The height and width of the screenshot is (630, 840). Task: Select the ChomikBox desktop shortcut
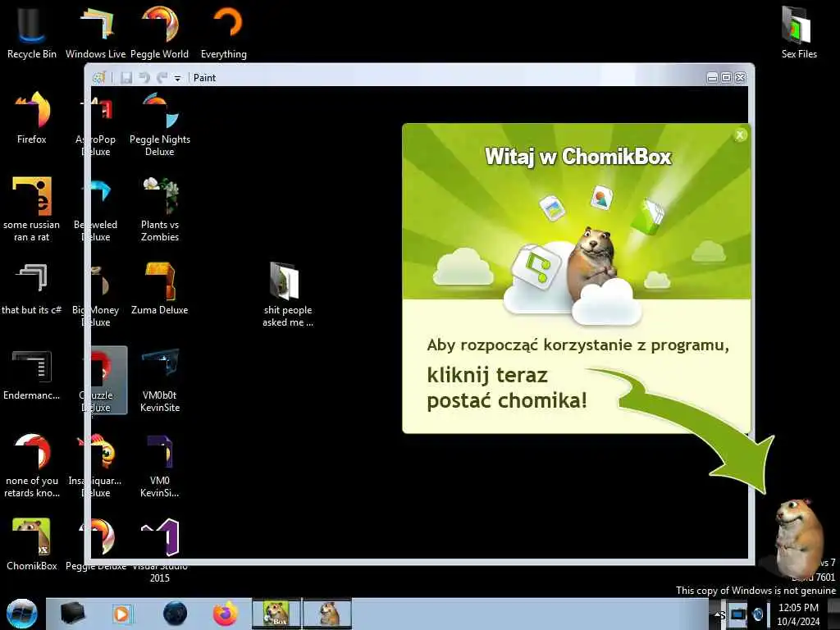(32, 544)
